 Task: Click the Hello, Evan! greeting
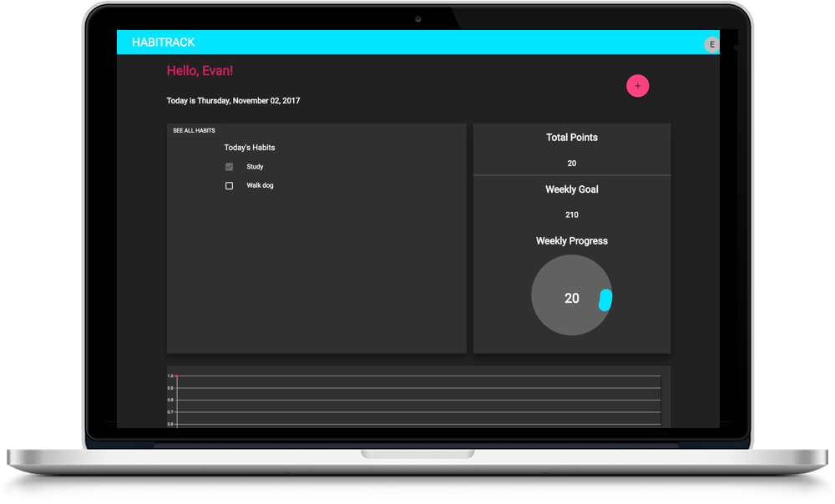point(200,72)
